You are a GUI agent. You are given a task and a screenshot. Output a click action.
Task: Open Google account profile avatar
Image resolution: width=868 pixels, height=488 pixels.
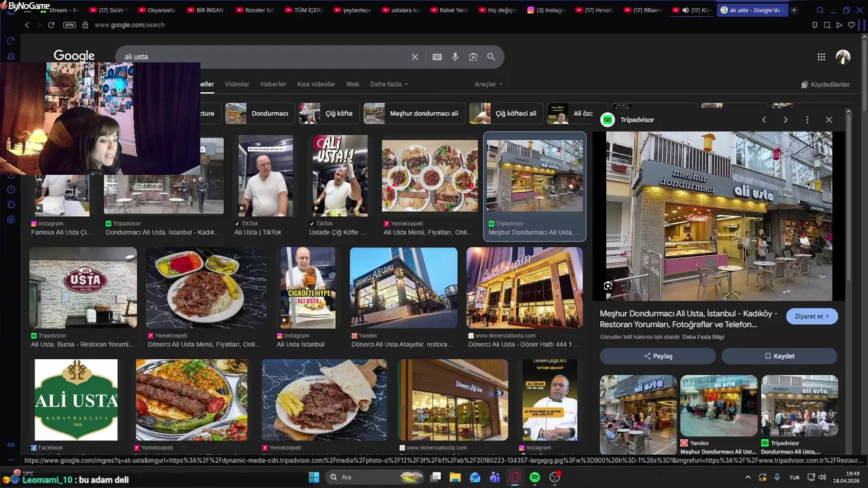843,57
